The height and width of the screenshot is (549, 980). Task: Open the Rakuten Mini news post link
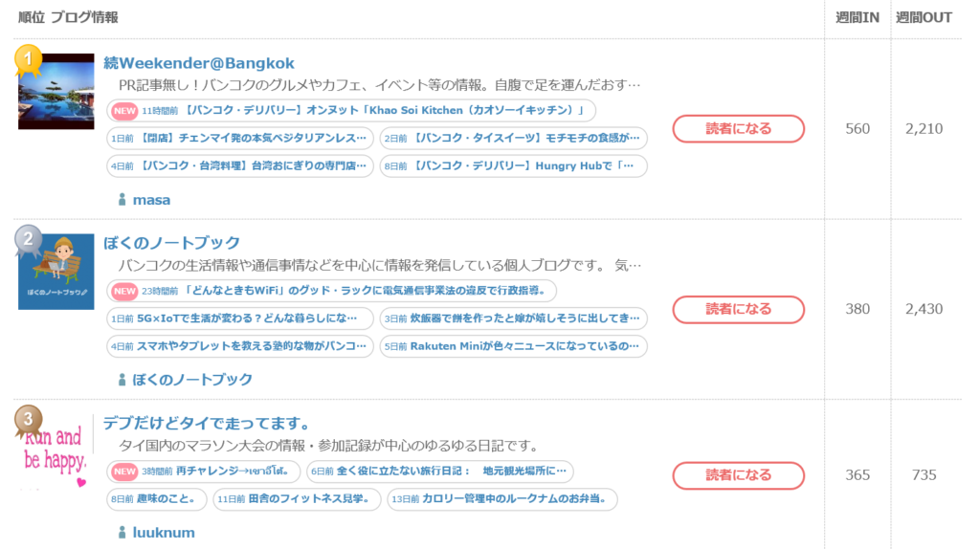point(513,346)
